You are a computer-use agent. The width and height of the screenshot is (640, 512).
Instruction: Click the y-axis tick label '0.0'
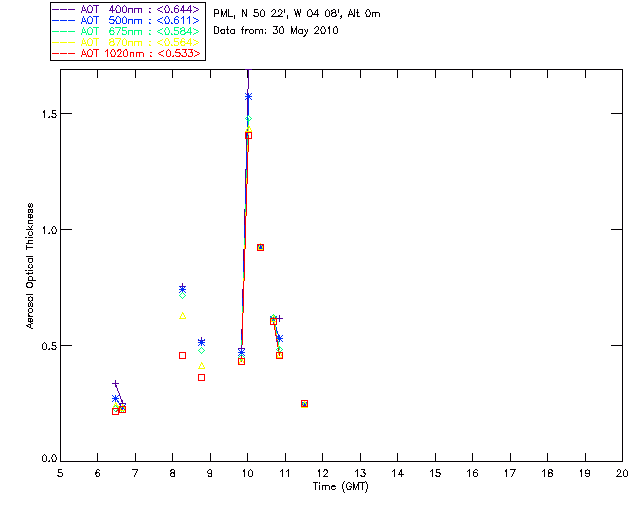click(x=49, y=459)
